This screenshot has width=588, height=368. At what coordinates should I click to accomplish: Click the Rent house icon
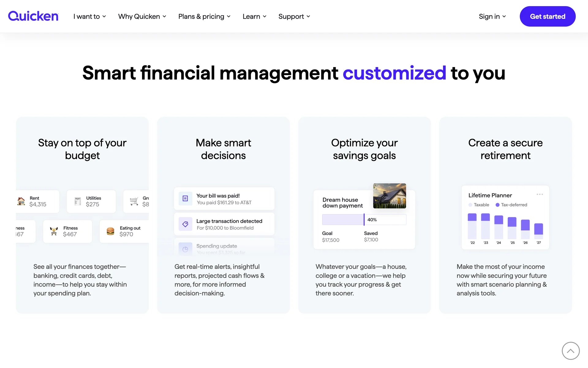point(21,201)
